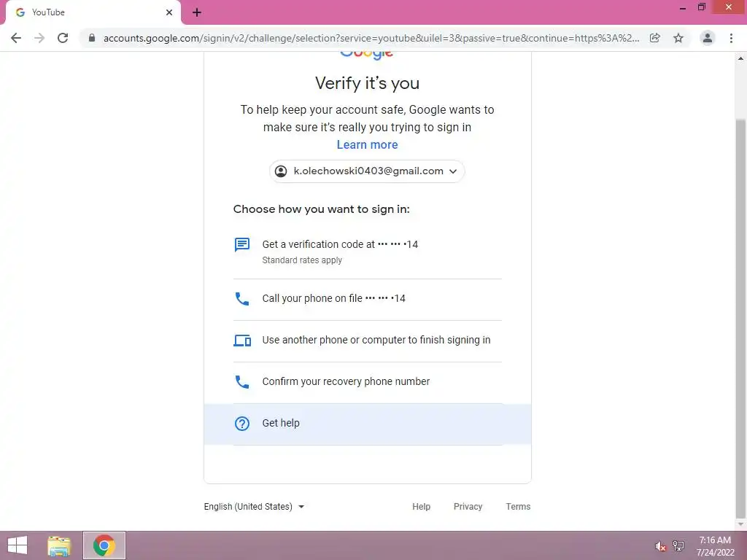Open the Privacy footer link
This screenshot has width=747, height=560.
(x=468, y=507)
